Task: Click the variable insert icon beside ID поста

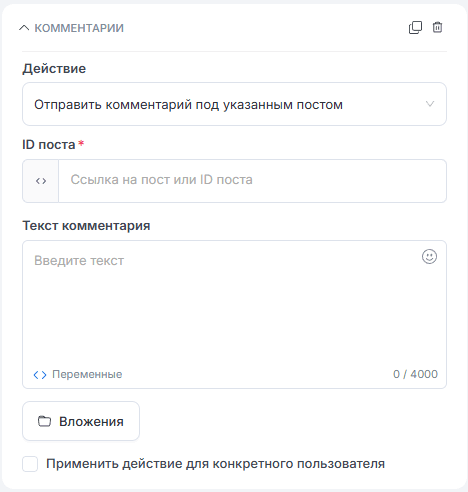Action: pyautogui.click(x=41, y=181)
